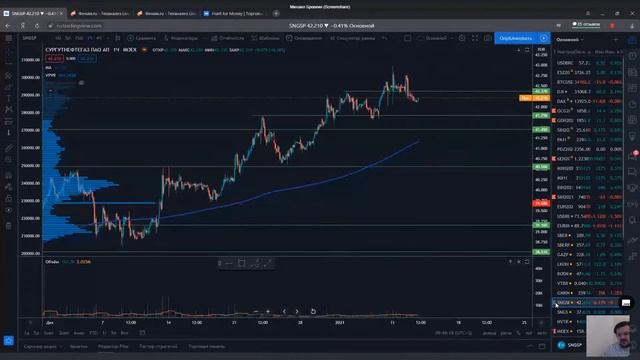Enter fullscreen mode icon
This screenshot has height=360, width=640.
(x=475, y=38)
